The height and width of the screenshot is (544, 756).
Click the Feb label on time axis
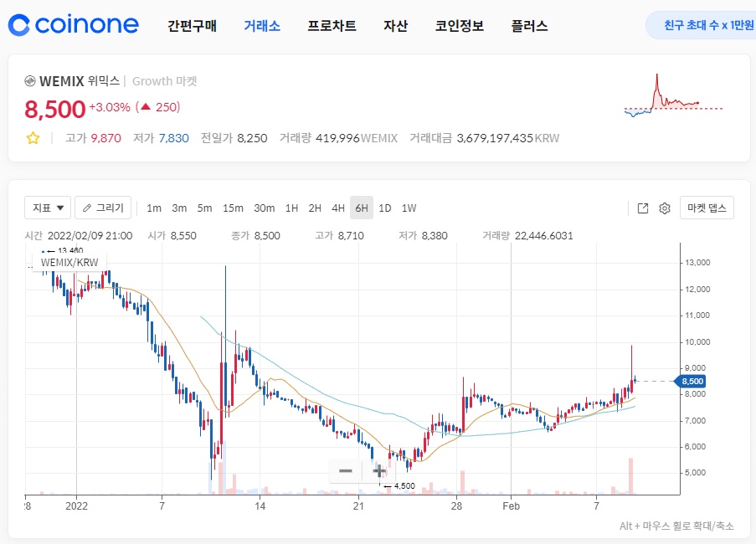[x=511, y=506]
